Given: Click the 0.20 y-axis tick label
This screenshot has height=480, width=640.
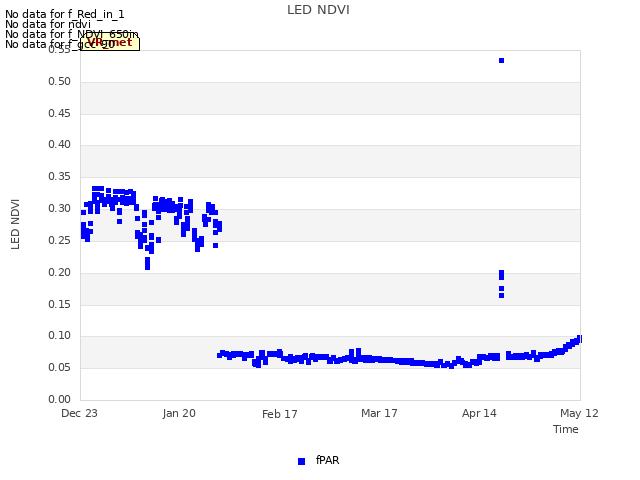Looking at the screenshot, I should (x=60, y=272).
